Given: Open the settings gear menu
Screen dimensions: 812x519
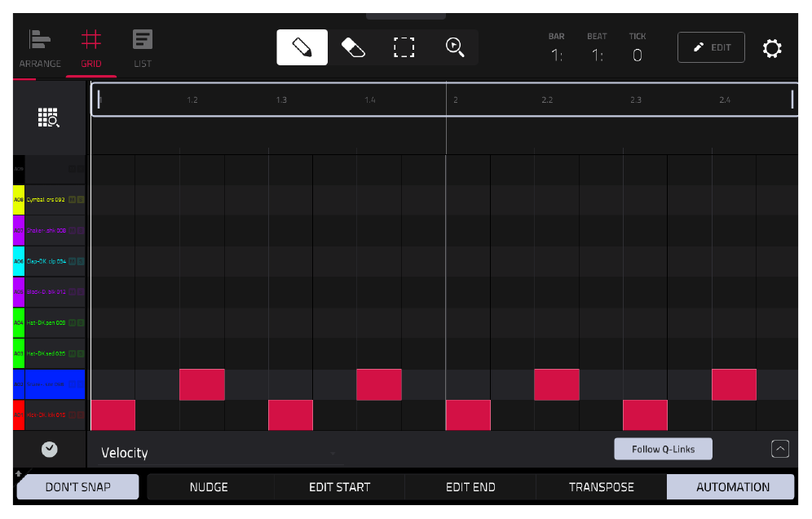Looking at the screenshot, I should 771,48.
